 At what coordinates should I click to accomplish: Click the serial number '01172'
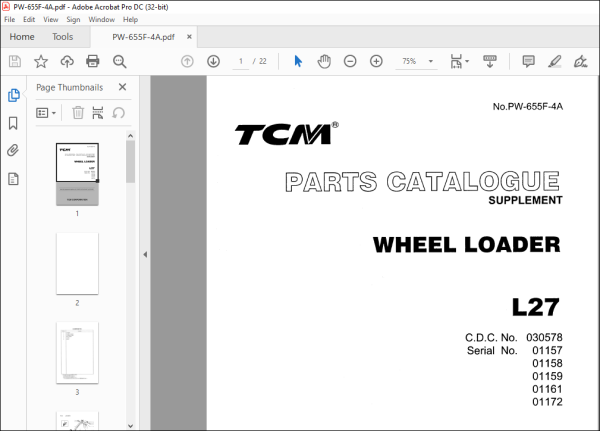click(x=547, y=402)
